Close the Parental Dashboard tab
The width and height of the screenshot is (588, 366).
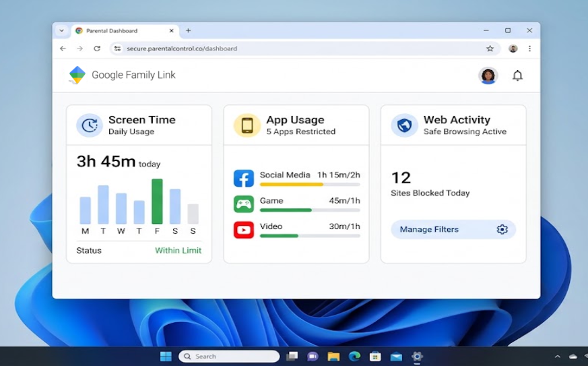click(171, 31)
